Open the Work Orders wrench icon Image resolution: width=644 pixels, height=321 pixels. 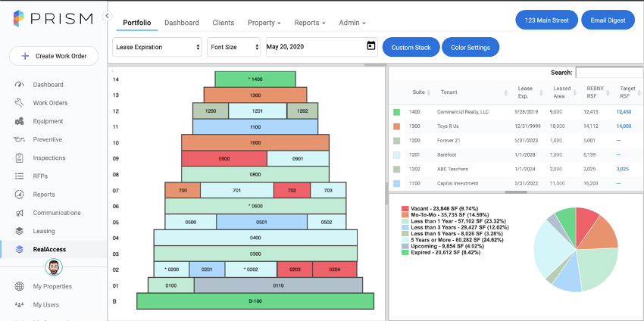[x=19, y=103]
